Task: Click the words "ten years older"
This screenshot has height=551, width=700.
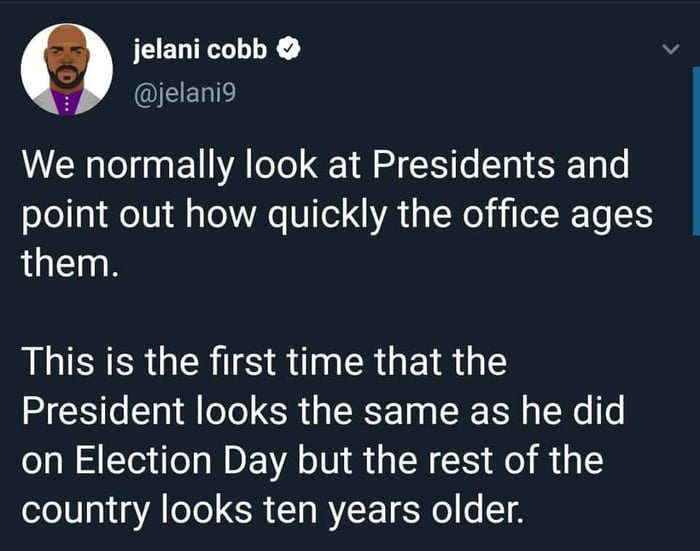Action: pyautogui.click(x=392, y=509)
